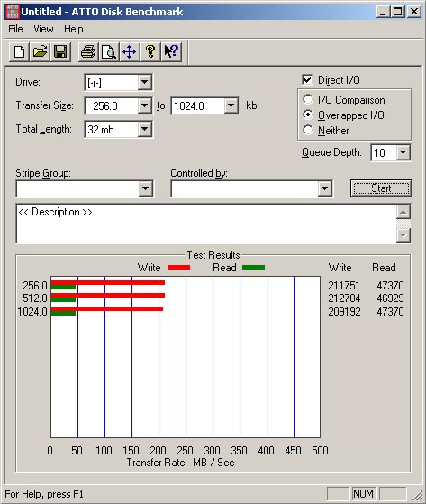Save results using the floppy disk icon
The height and width of the screenshot is (504, 426).
[x=60, y=51]
